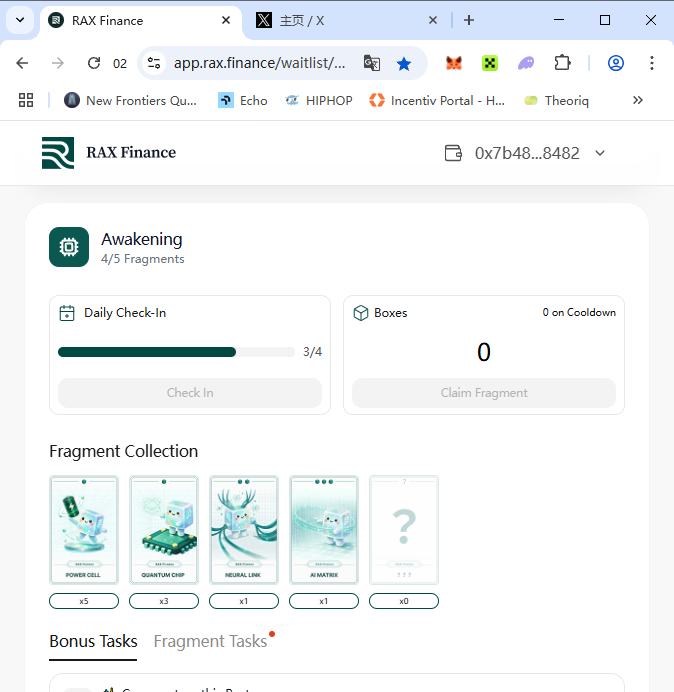
Task: Click the address bar URL
Action: point(260,63)
